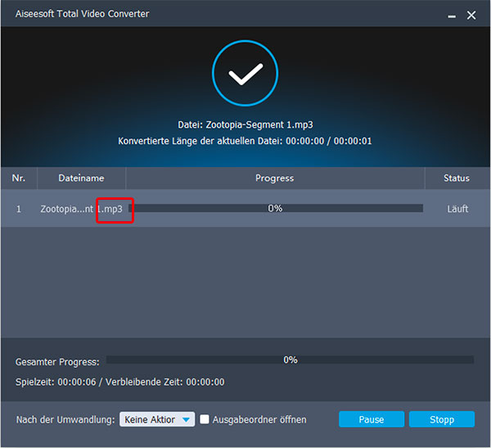Enable Ausgabeordner öffnen checkbox
This screenshot has height=448, width=491.
pos(205,419)
